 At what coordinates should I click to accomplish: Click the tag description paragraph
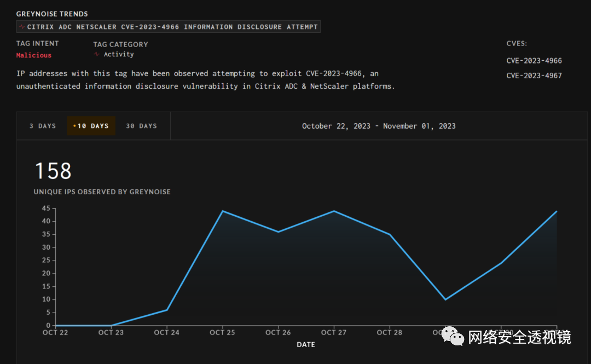pos(205,79)
